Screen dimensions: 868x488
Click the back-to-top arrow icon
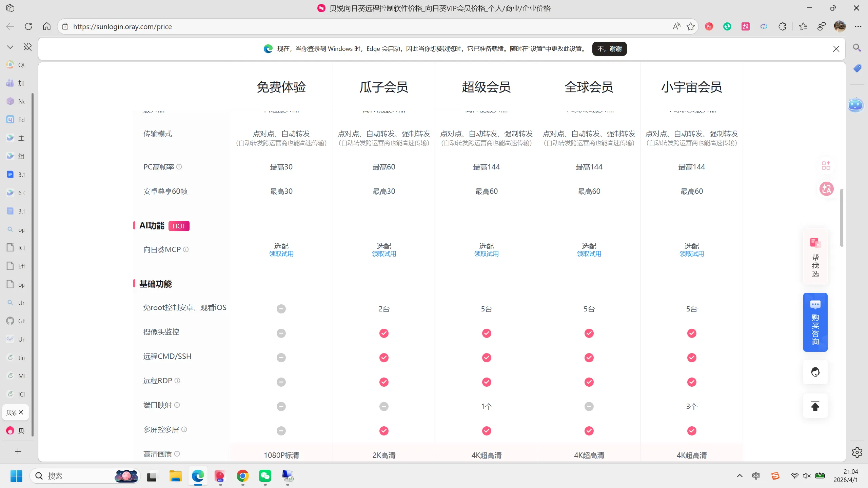815,406
